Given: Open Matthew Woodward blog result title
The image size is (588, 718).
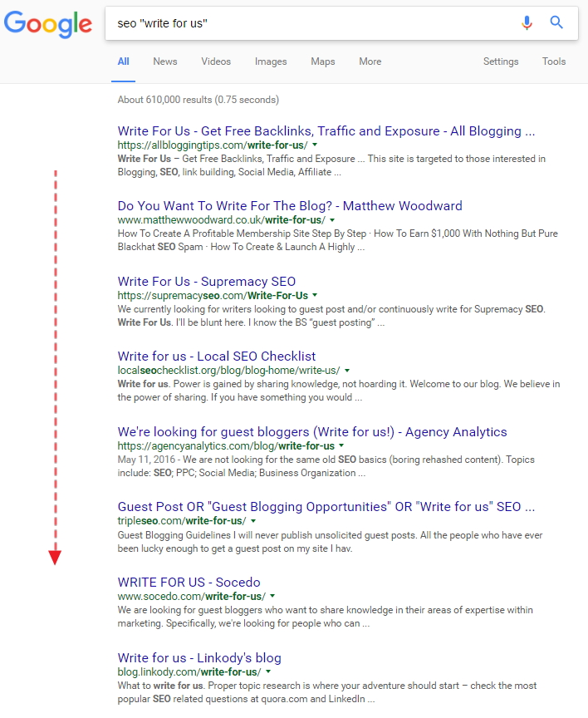Looking at the screenshot, I should coord(290,205).
